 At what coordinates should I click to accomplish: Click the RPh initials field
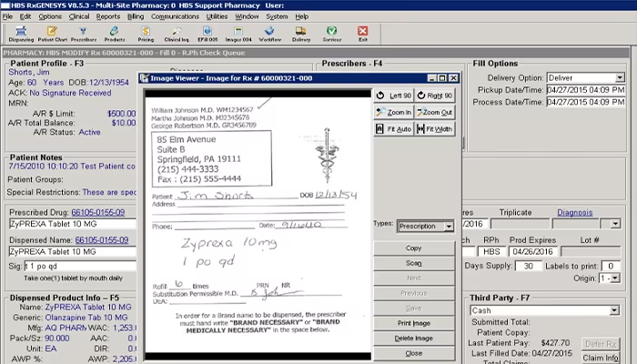(x=491, y=251)
